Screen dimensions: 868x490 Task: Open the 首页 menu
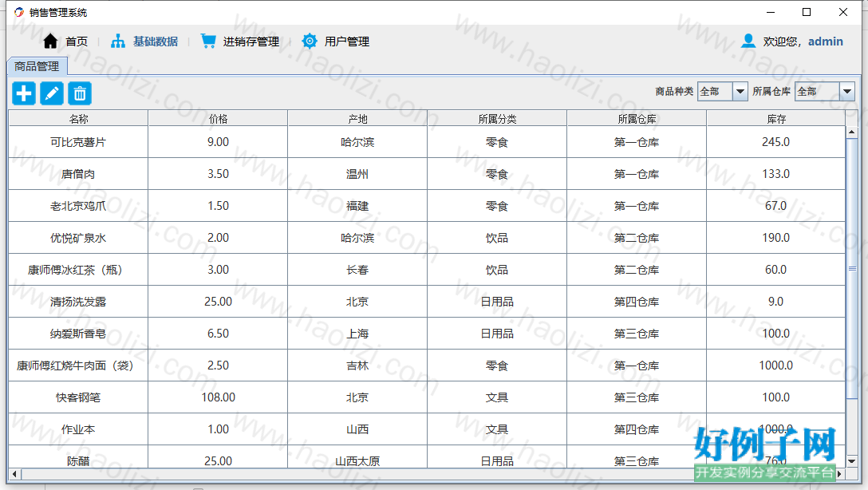77,41
